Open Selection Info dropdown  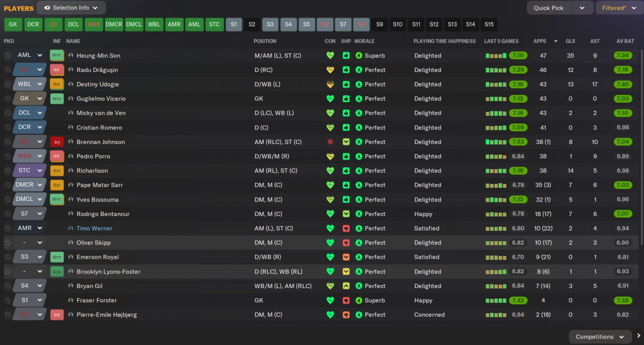[71, 8]
